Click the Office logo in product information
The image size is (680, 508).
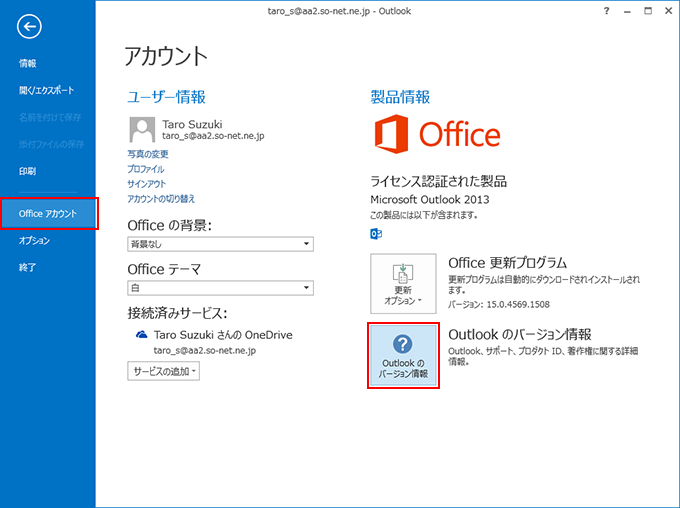(436, 134)
